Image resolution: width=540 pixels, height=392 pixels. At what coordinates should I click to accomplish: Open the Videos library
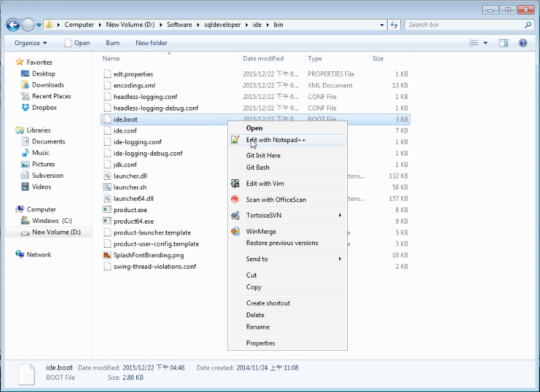click(x=36, y=187)
